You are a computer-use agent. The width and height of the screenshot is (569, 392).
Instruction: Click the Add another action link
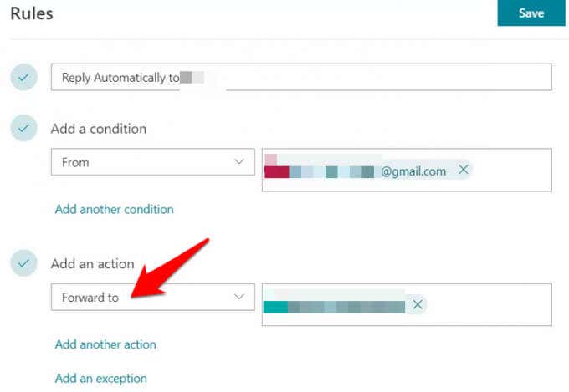[105, 344]
